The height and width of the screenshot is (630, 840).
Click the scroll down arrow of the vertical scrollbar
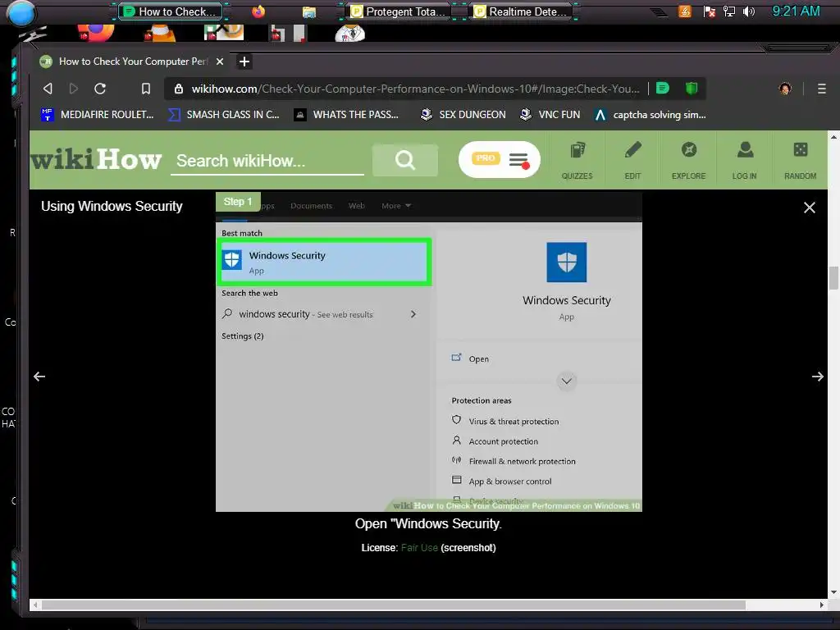tap(833, 592)
